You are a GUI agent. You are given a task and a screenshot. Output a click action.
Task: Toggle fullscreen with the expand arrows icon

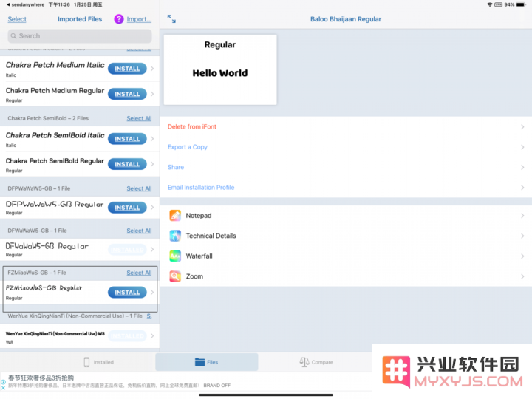(171, 18)
